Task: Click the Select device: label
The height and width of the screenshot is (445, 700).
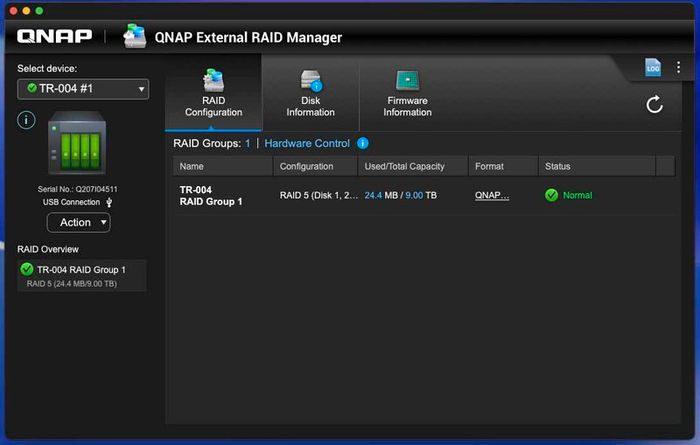Action: pyautogui.click(x=47, y=68)
